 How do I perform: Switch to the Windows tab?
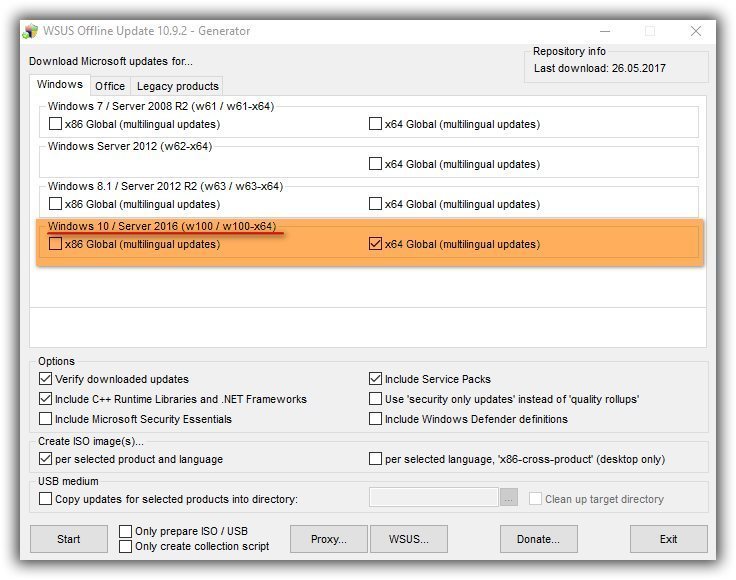[60, 84]
